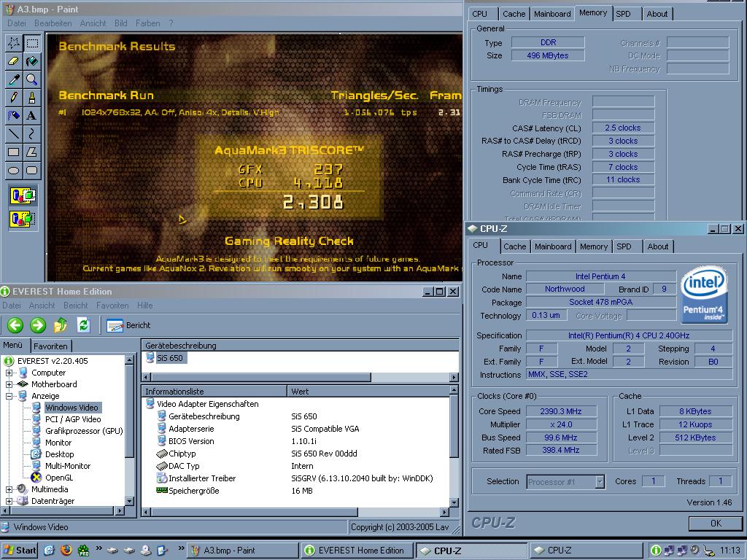The width and height of the screenshot is (747, 560).
Task: Select the Line tool in Paint
Action: point(14,134)
